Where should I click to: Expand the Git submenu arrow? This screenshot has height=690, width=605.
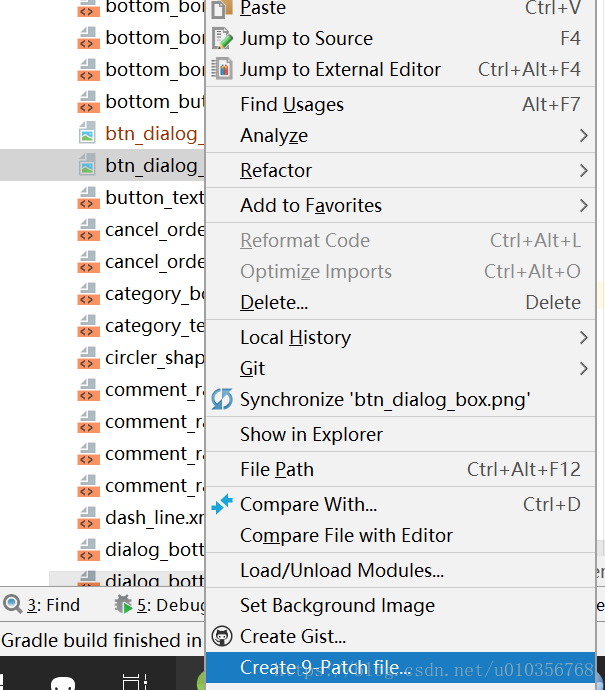pyautogui.click(x=583, y=368)
